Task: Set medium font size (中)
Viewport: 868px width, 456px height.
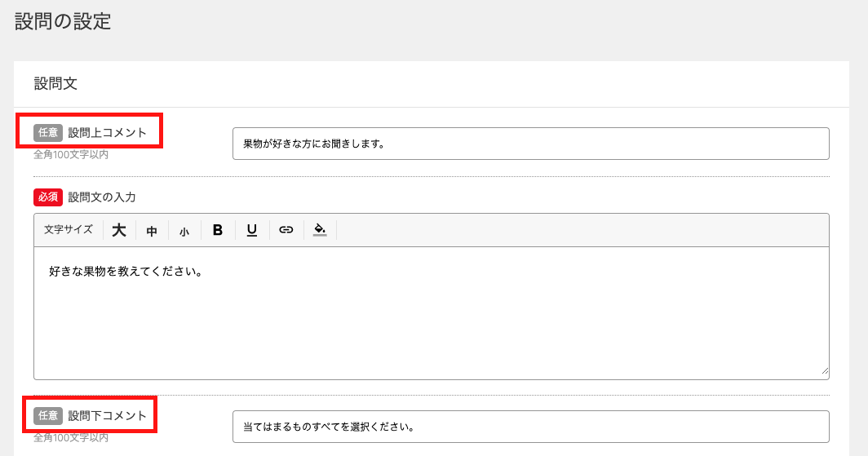Action: point(152,232)
